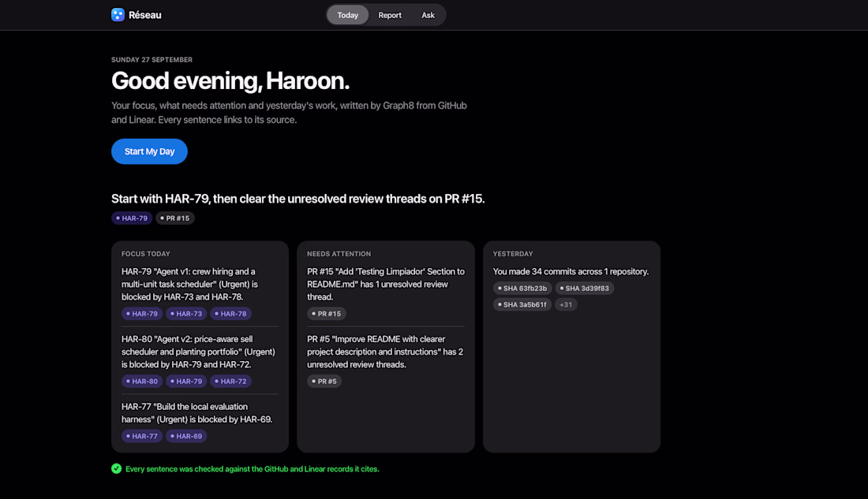Click the "Start with HAR-79, then clear" headline
This screenshot has width=868, height=499.
(x=297, y=199)
